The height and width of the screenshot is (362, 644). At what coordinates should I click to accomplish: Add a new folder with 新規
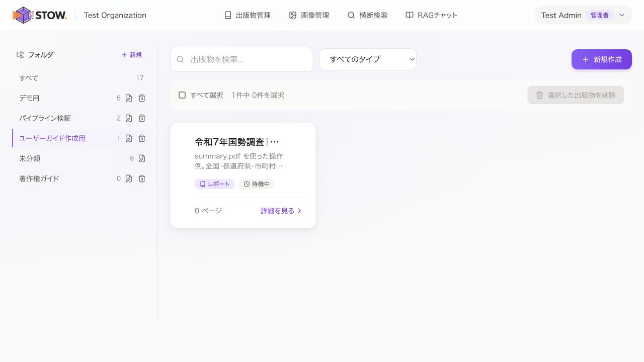click(132, 55)
